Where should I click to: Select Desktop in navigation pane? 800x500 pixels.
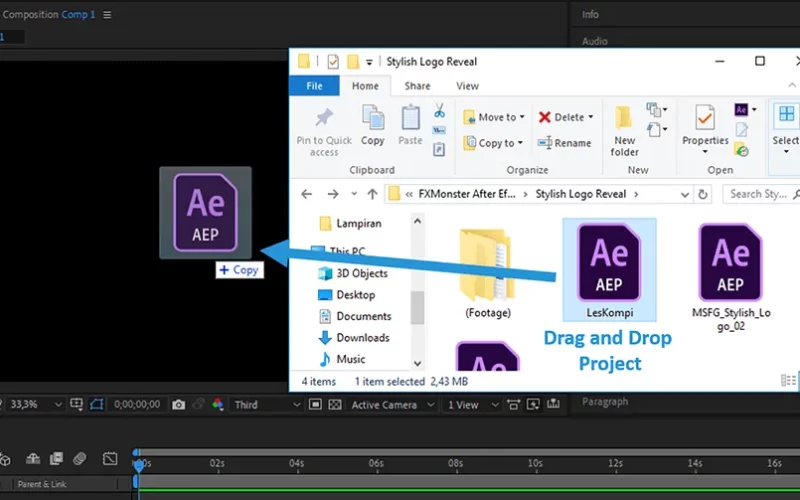pos(346,295)
